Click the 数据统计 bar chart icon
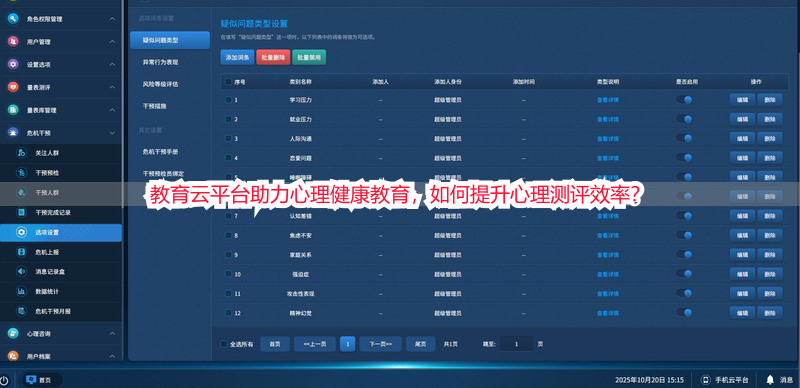This screenshot has width=800, height=388. pyautogui.click(x=21, y=292)
